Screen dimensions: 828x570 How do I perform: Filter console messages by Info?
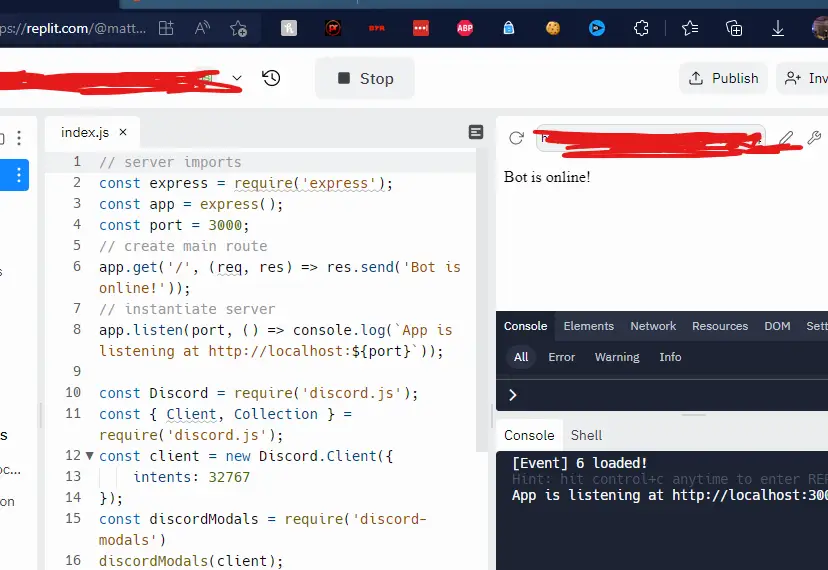(670, 357)
